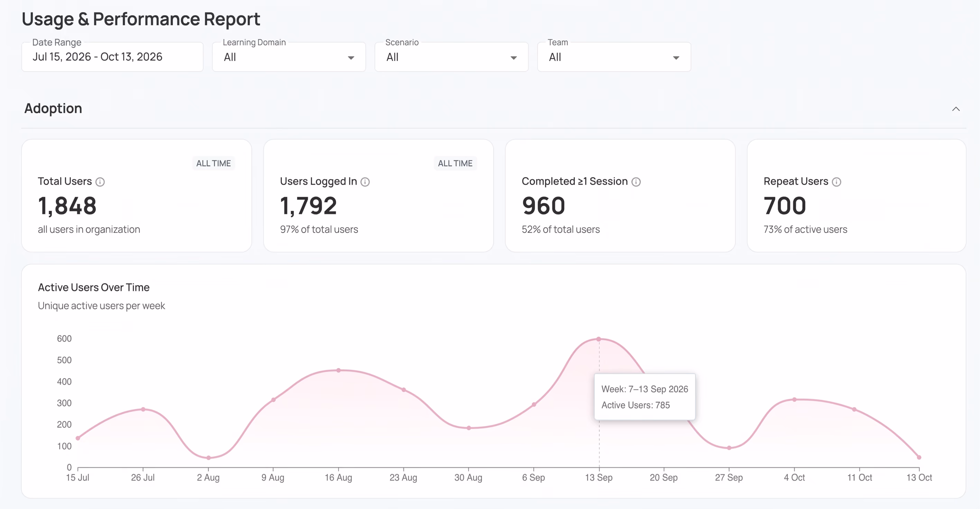Click the info icon next to Users Logged In
This screenshot has width=980, height=509.
[365, 182]
